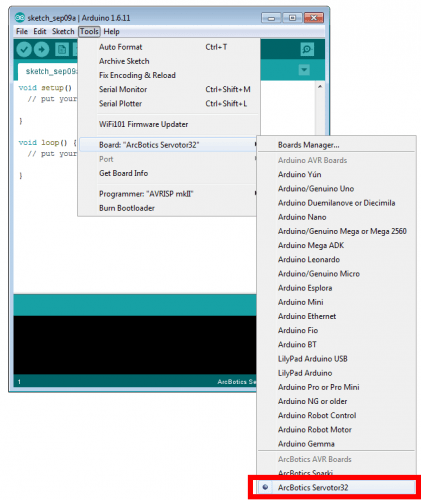Click the editor scrollbar up arrow
421x500 pixels.
pyautogui.click(x=320, y=87)
